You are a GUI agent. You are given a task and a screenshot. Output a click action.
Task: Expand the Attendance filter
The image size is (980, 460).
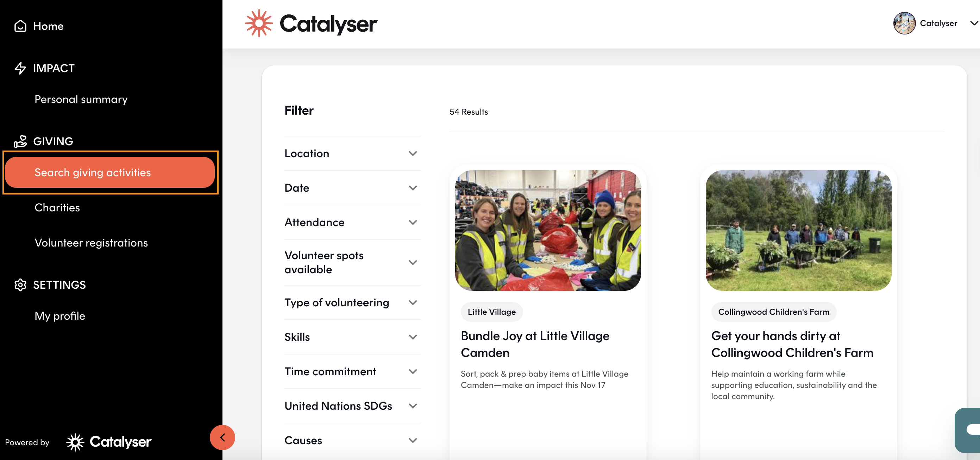coord(353,222)
